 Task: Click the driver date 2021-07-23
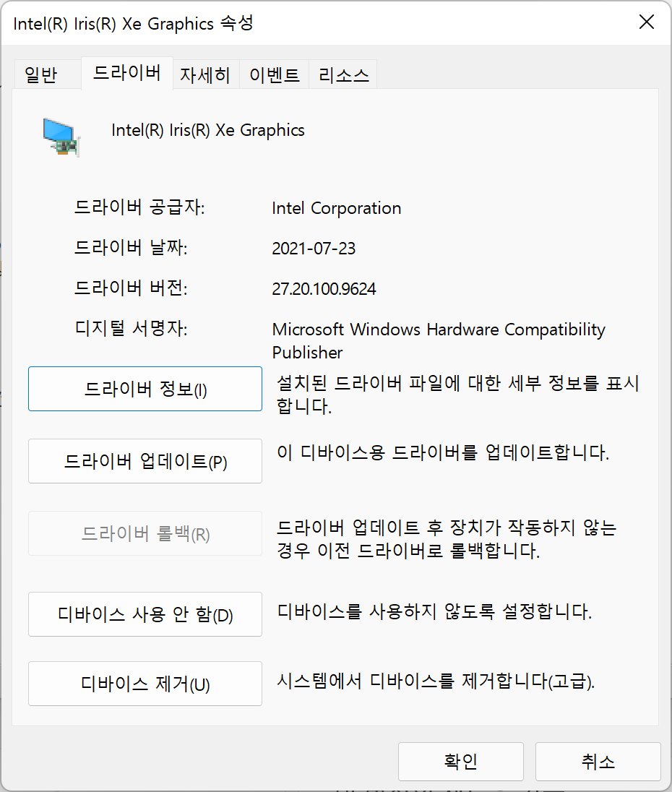(x=314, y=249)
